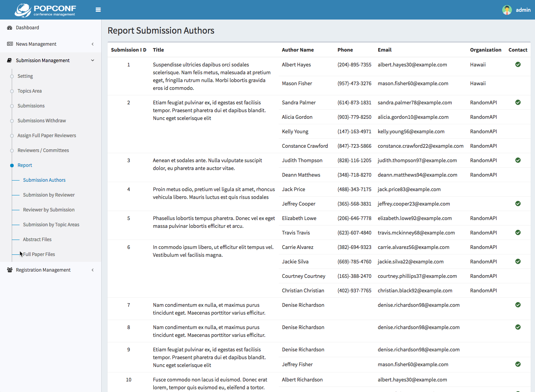Click the PopConf logo
The width and height of the screenshot is (535, 392).
coord(45,10)
